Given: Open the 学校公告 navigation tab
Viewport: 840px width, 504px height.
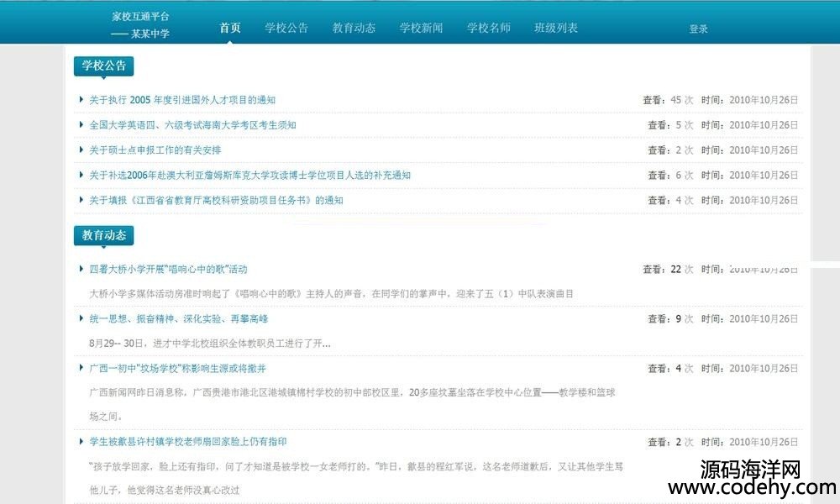Looking at the screenshot, I should click(286, 28).
